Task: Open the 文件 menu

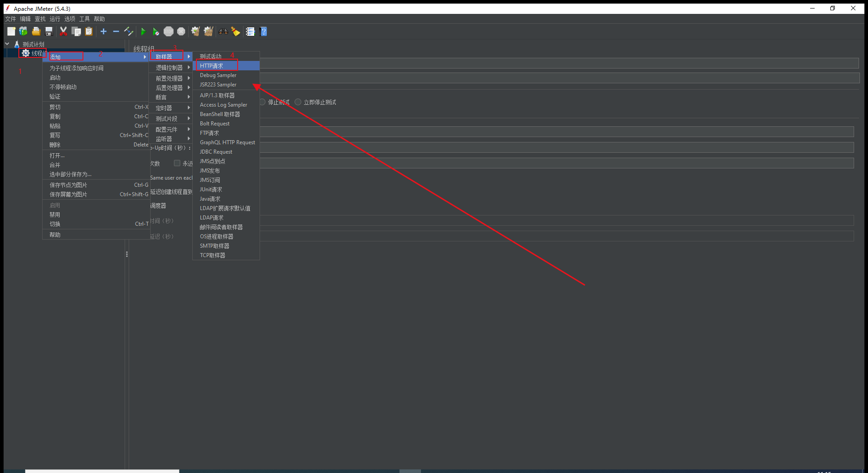Action: (10, 19)
